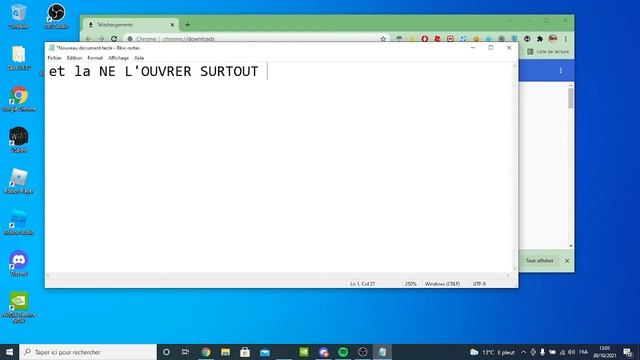Open NVIDIA app from the taskbar

[x=304, y=352]
